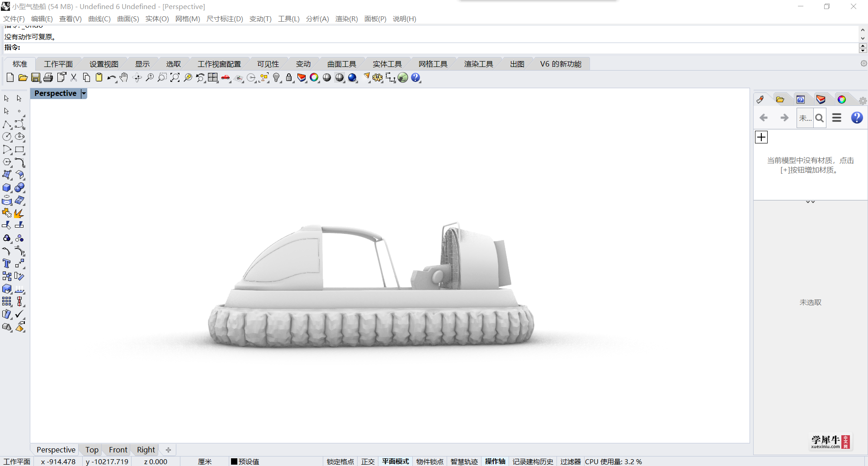This screenshot has height=466, width=868.
Task: Select the Rectangle tool in left sidebar
Action: [19, 150]
